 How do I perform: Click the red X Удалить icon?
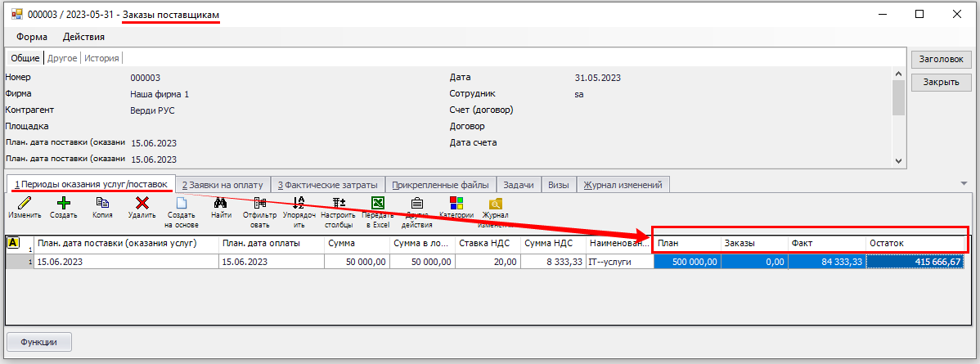(142, 203)
